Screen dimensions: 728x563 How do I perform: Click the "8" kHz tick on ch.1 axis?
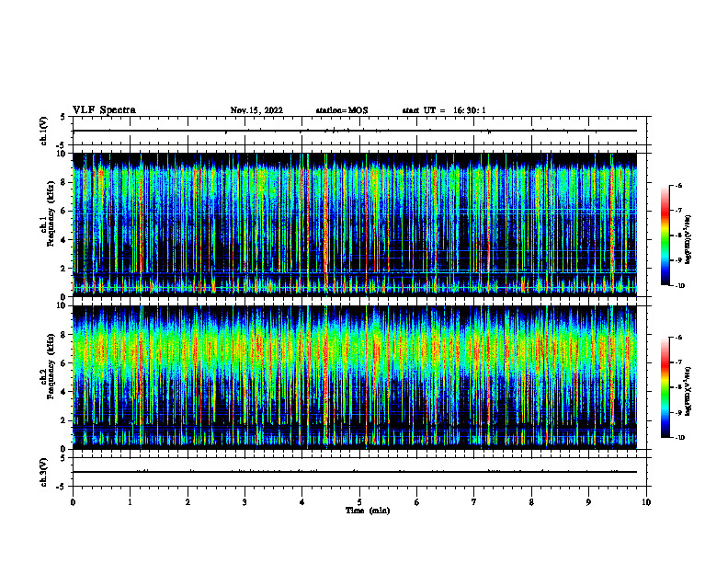click(63, 182)
